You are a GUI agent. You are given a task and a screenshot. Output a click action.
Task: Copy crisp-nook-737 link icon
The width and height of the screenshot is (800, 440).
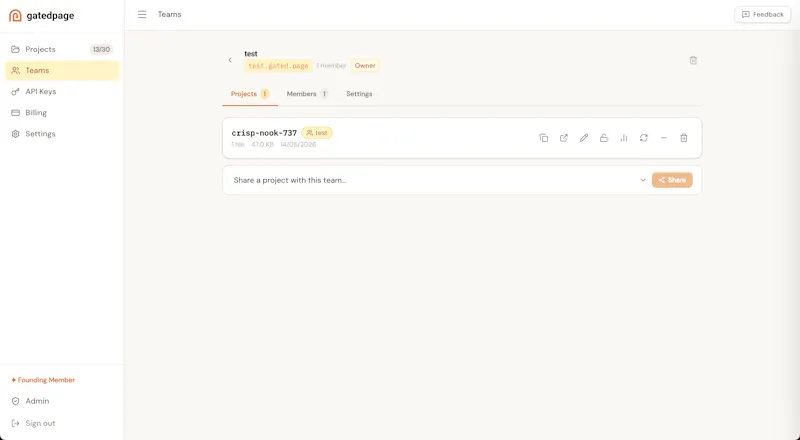[x=544, y=138]
